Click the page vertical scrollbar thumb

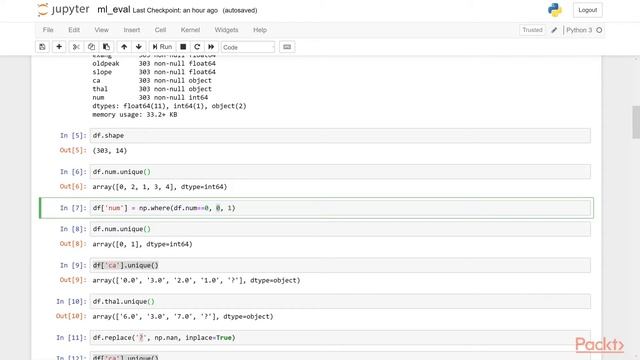click(636, 122)
